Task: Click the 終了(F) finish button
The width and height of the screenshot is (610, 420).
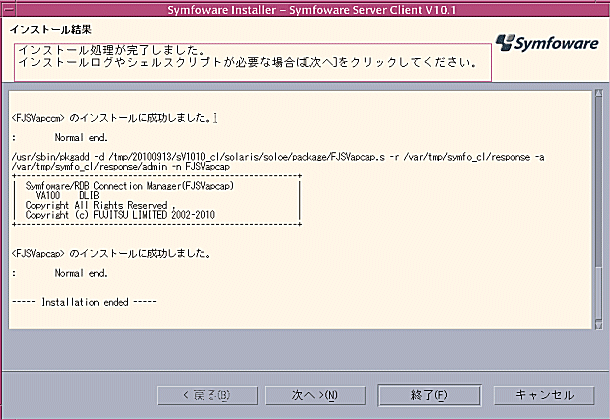Action: tap(429, 395)
